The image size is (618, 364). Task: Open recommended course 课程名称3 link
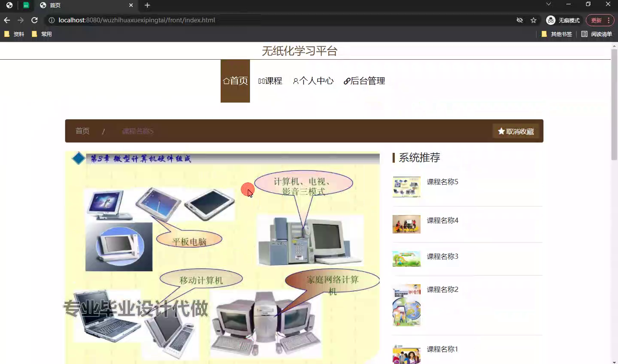pos(442,256)
